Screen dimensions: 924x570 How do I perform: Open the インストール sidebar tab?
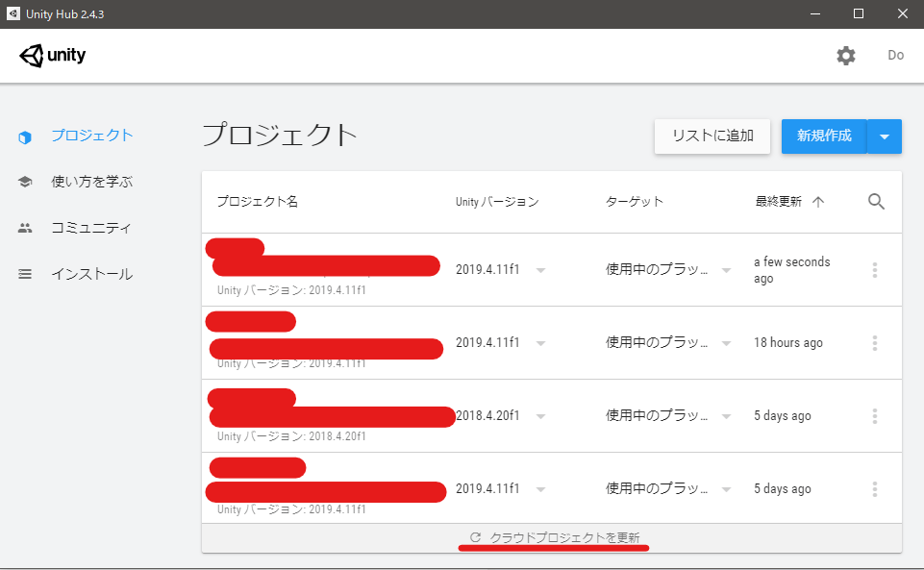92,274
